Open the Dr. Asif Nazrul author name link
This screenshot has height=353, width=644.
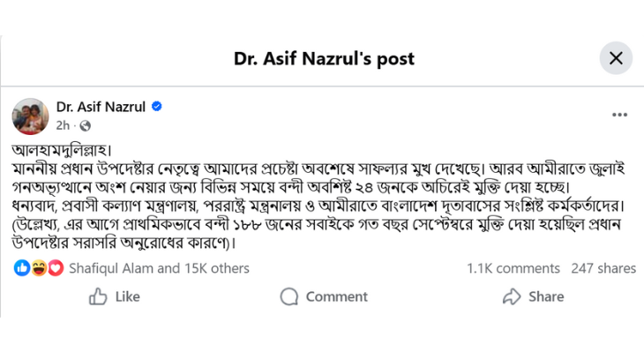click(101, 107)
